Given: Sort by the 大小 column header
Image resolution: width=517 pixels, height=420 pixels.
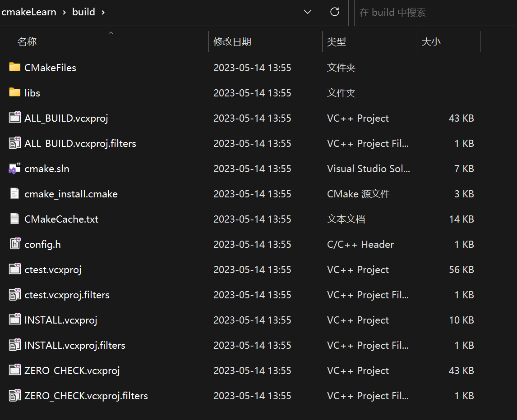Looking at the screenshot, I should (431, 42).
